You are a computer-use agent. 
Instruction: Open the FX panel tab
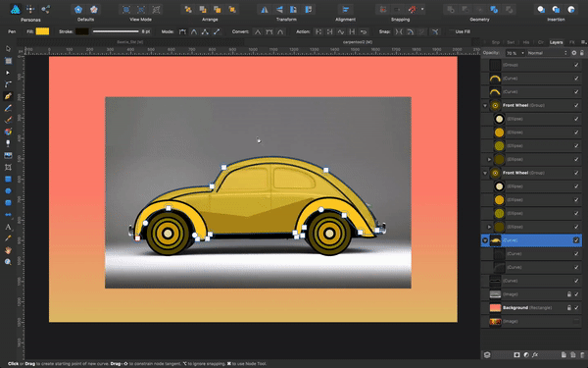point(572,43)
